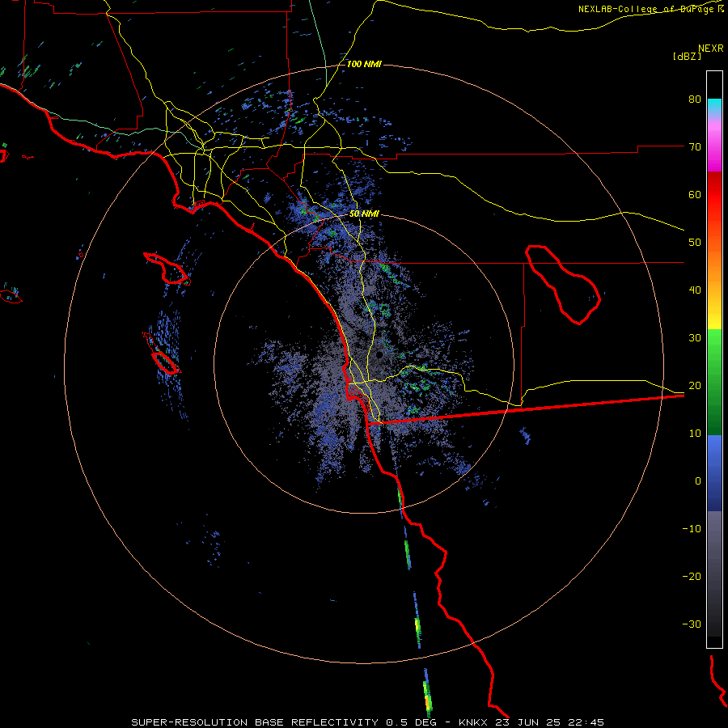This screenshot has height=728, width=728.
Task: Click the green band of the reflectivity color bar
Action: tap(714, 382)
